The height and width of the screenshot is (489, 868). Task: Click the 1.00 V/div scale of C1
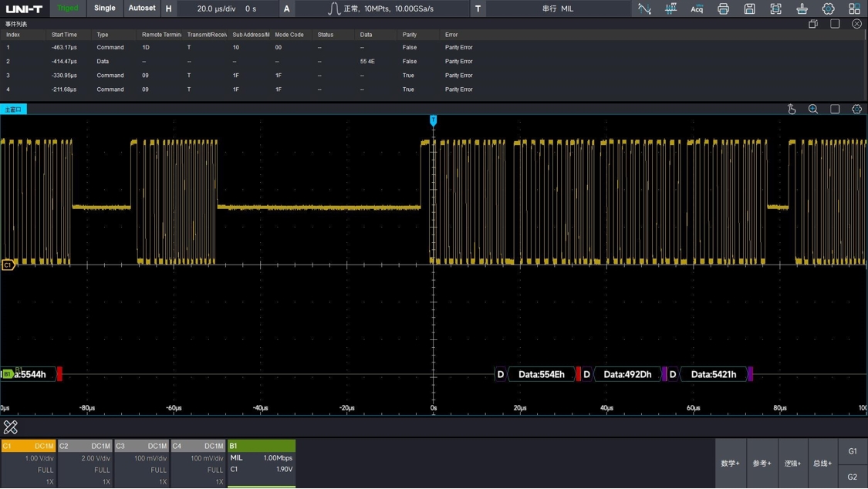pos(39,459)
